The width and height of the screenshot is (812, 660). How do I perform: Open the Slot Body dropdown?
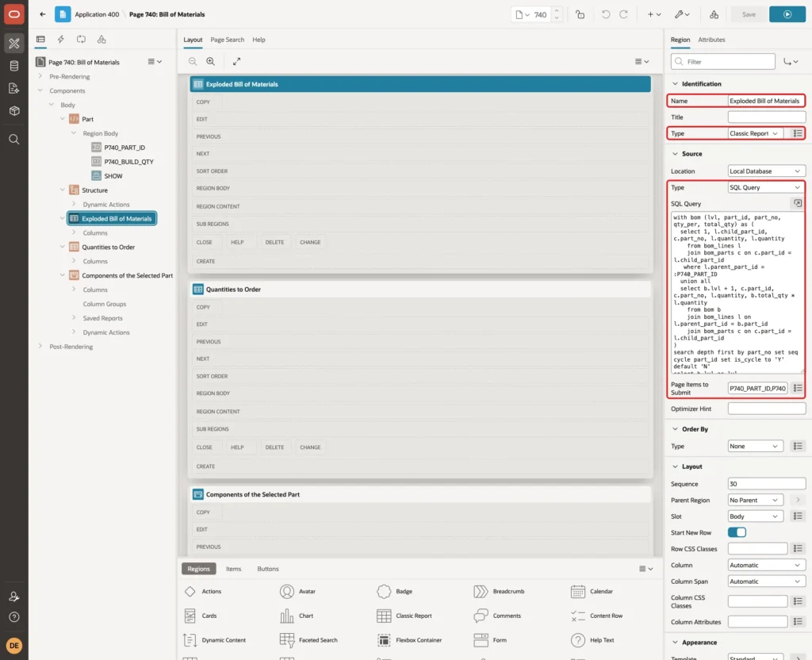pos(755,516)
